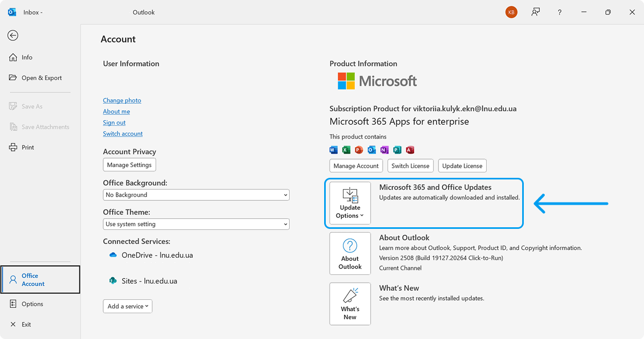Image resolution: width=644 pixels, height=339 pixels.
Task: Click the OneDrive cloud icon
Action: coord(113,255)
